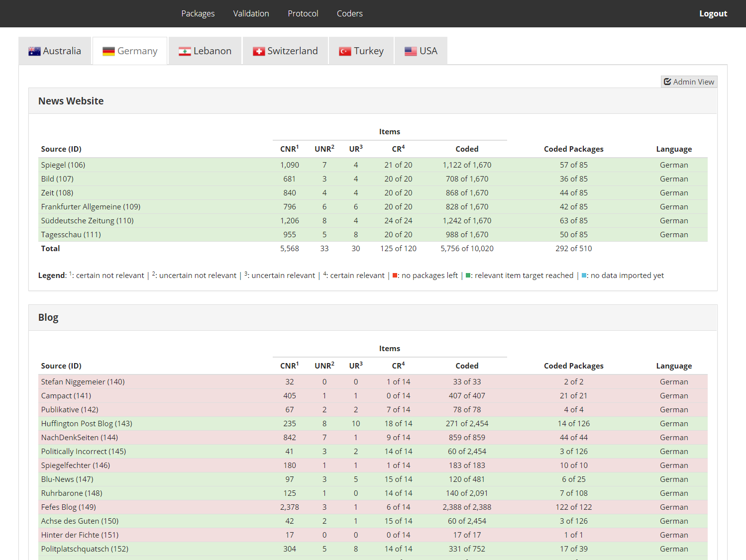Click Fefes Blog CNR value 2,378
This screenshot has width=746, height=560.
click(x=289, y=507)
